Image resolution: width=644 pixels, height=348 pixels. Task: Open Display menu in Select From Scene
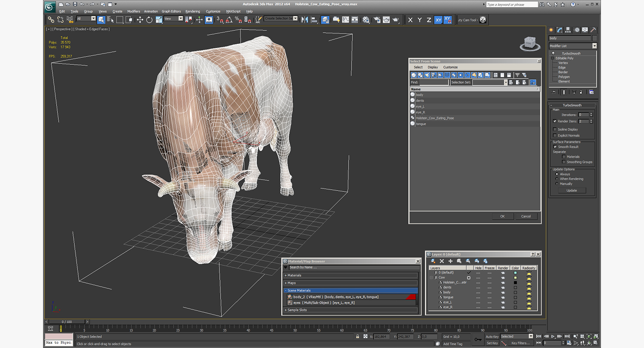click(x=433, y=67)
